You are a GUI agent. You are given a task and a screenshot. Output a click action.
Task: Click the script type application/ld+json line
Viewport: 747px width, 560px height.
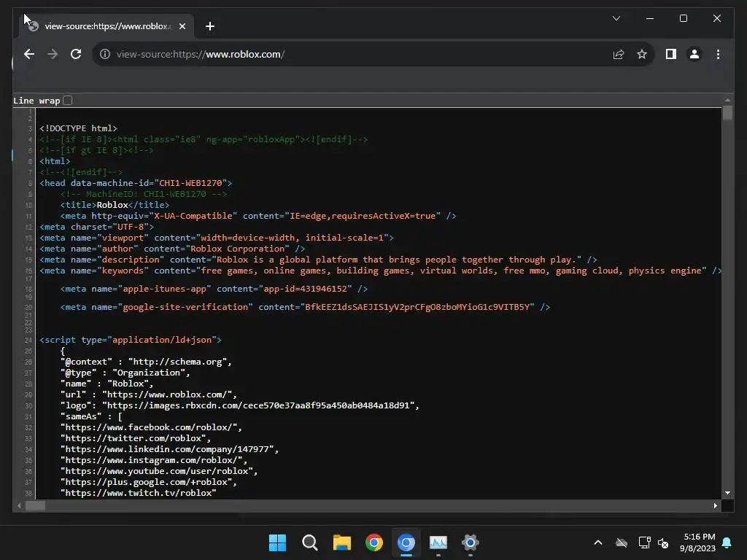tap(131, 340)
